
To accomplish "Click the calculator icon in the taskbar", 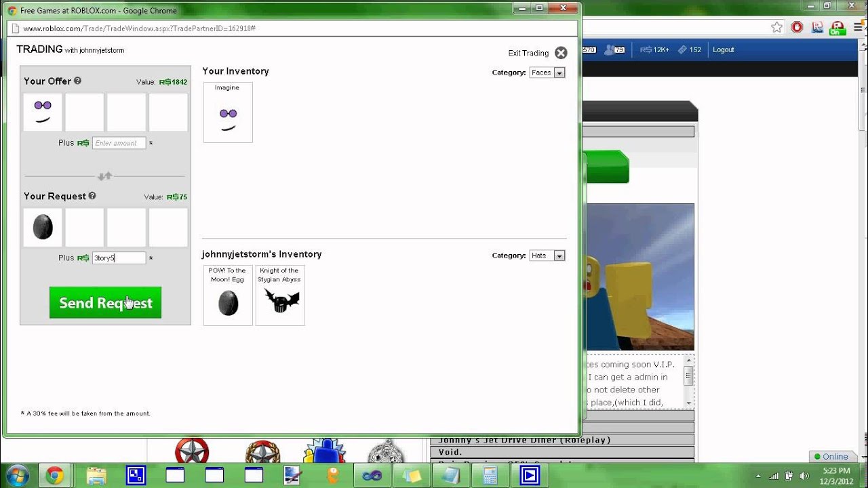I will point(490,476).
